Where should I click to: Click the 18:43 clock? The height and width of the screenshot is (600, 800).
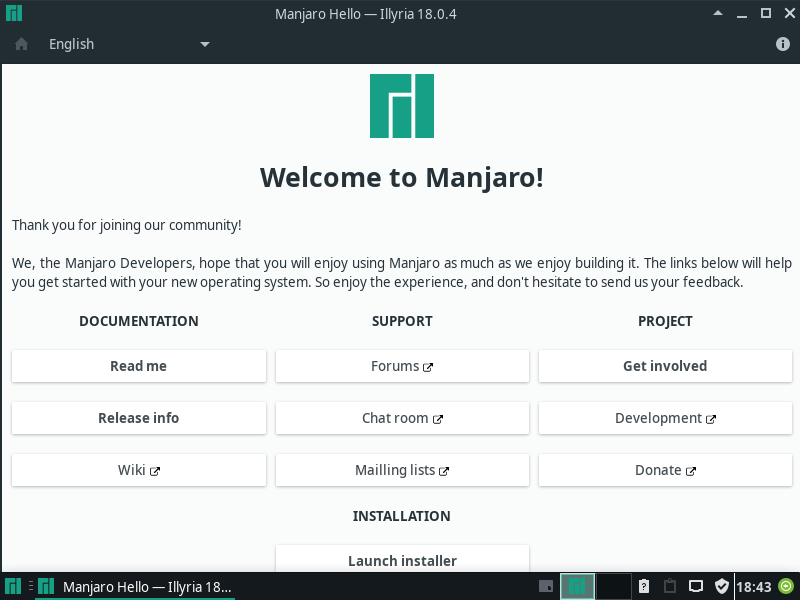tap(754, 586)
